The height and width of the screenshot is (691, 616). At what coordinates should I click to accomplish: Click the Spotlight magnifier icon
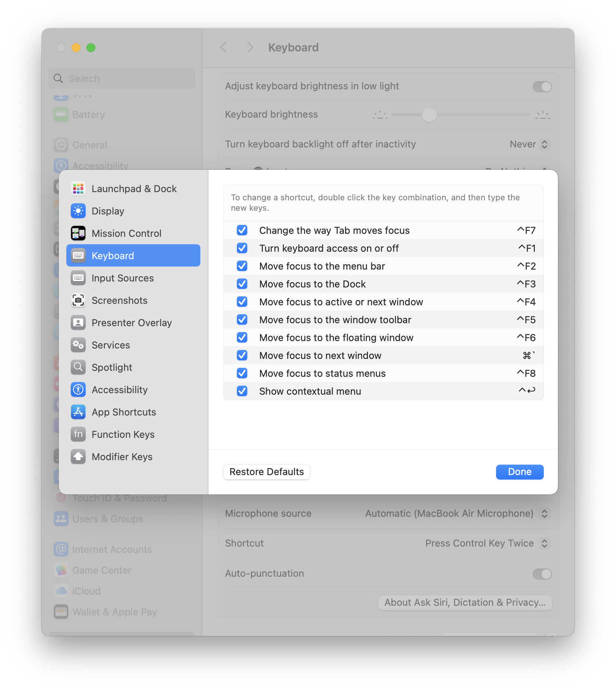click(78, 367)
